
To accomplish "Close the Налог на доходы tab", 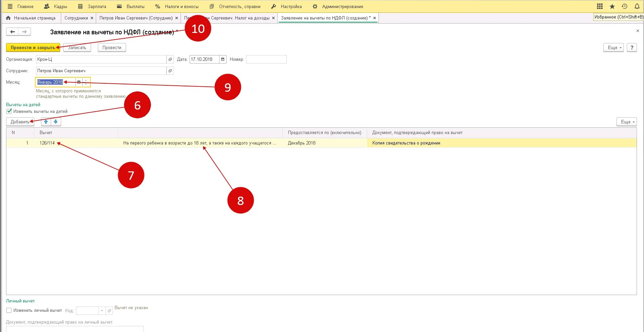I will pyautogui.click(x=273, y=18).
